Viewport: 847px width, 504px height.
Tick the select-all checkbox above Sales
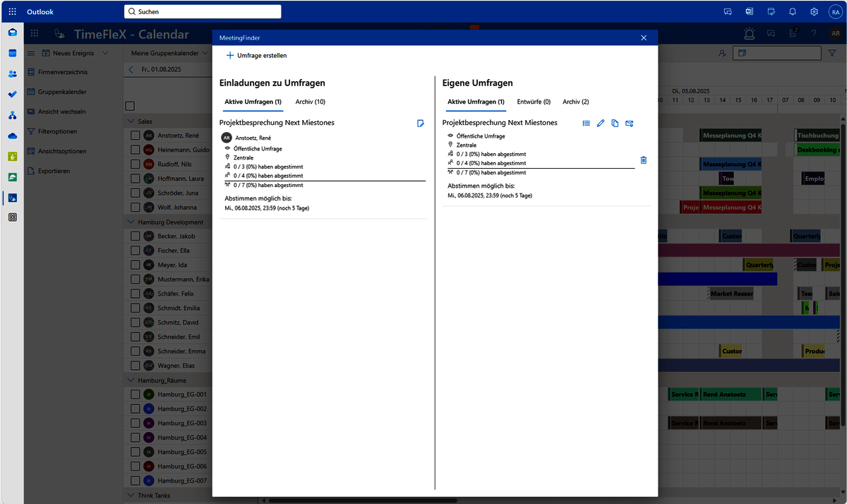pyautogui.click(x=130, y=106)
